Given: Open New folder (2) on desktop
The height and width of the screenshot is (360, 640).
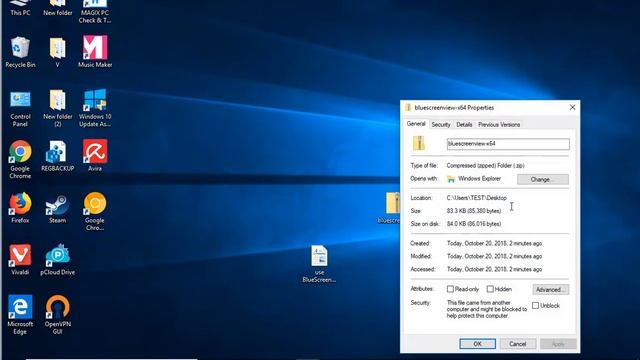Looking at the screenshot, I should pos(58,108).
